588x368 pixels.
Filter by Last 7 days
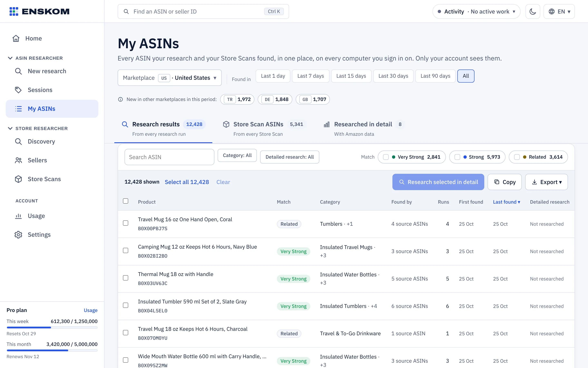pos(311,76)
